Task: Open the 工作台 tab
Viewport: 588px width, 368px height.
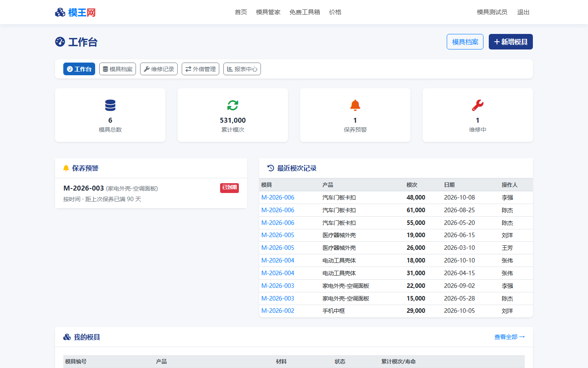Action: point(79,69)
